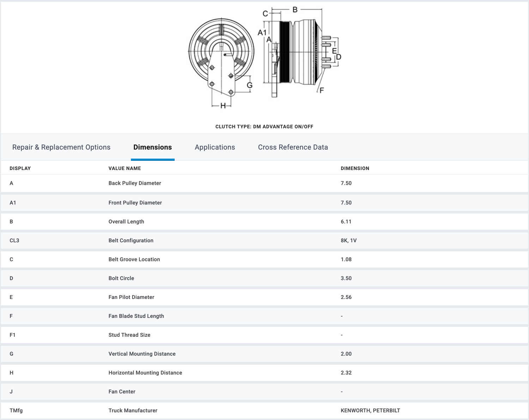Click the Belt Configuration value 8K, 1V

pos(348,241)
